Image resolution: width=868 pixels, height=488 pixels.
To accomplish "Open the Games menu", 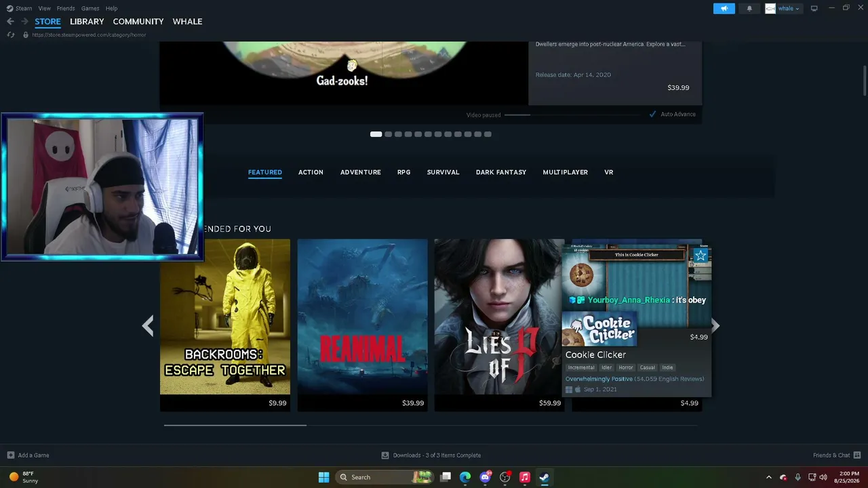I will coord(90,8).
